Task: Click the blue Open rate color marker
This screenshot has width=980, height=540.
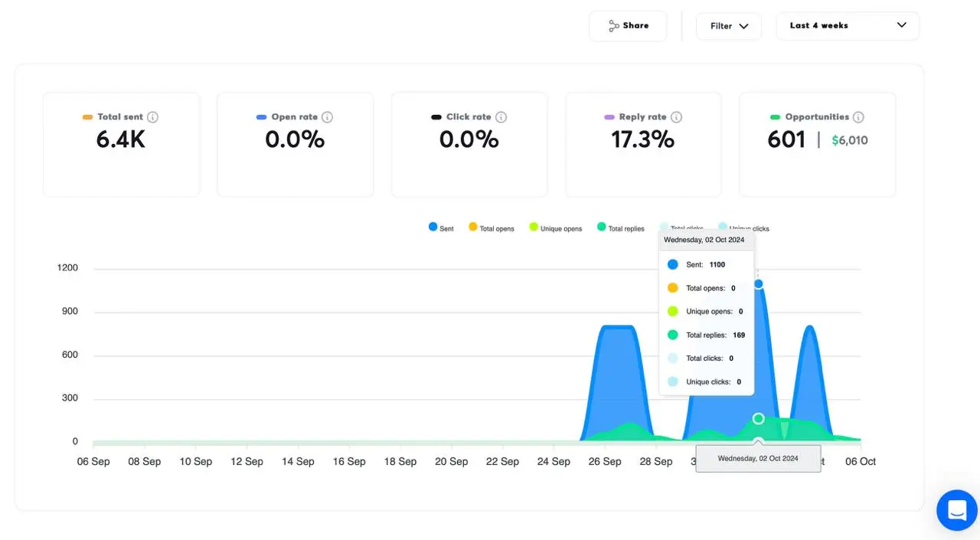Action: click(262, 117)
